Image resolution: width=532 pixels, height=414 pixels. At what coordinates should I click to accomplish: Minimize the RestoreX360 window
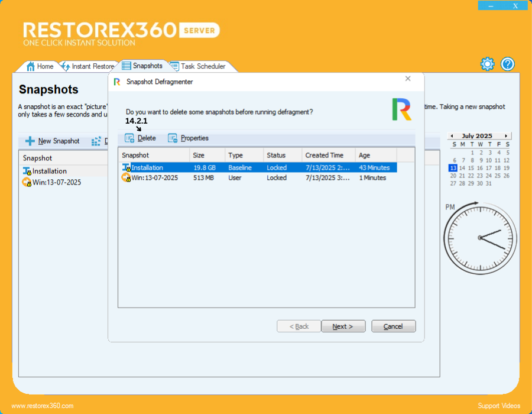(x=491, y=6)
